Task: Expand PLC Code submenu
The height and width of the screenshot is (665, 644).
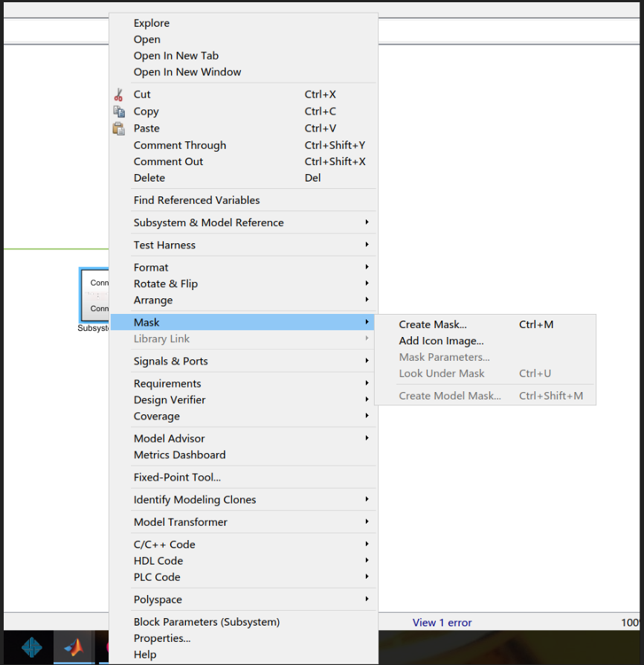Action: 243,577
